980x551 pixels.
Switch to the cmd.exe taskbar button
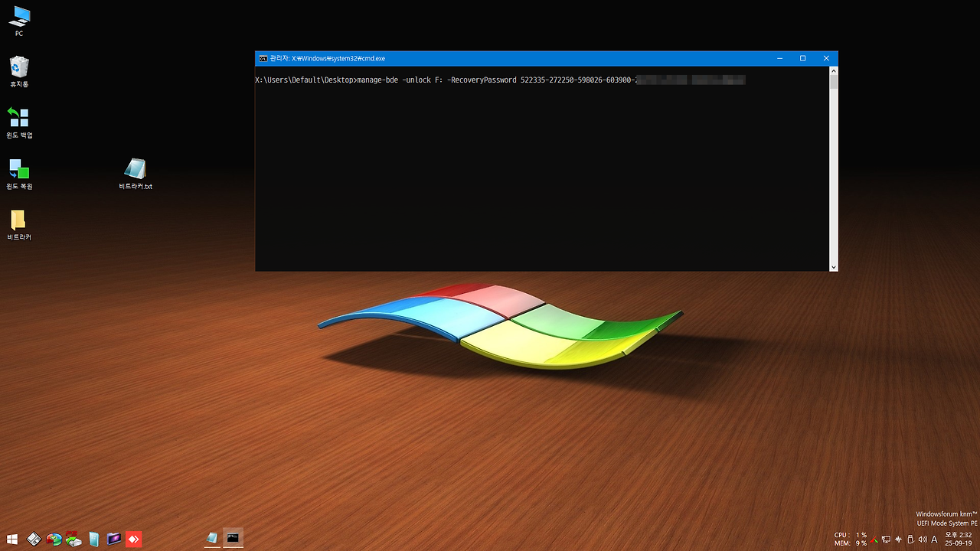(234, 538)
